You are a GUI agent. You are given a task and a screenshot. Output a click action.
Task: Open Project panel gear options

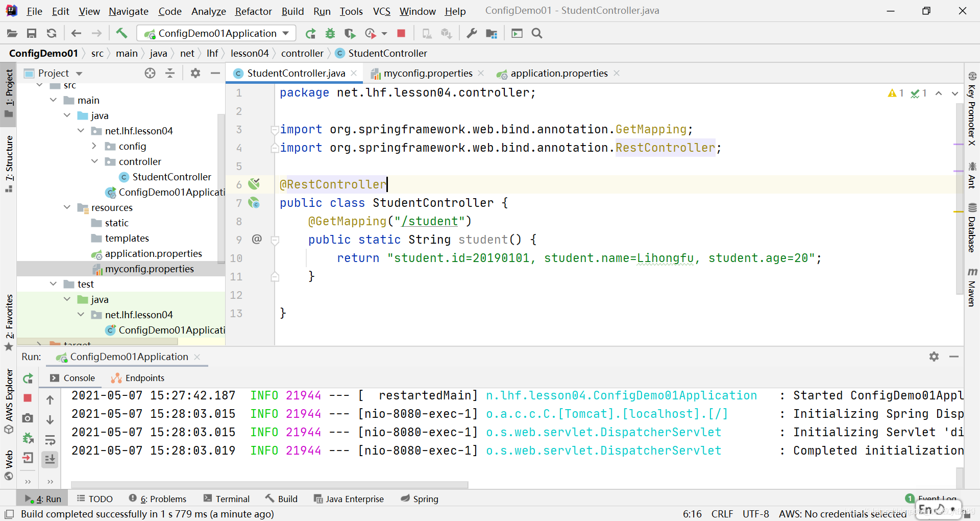pyautogui.click(x=195, y=73)
